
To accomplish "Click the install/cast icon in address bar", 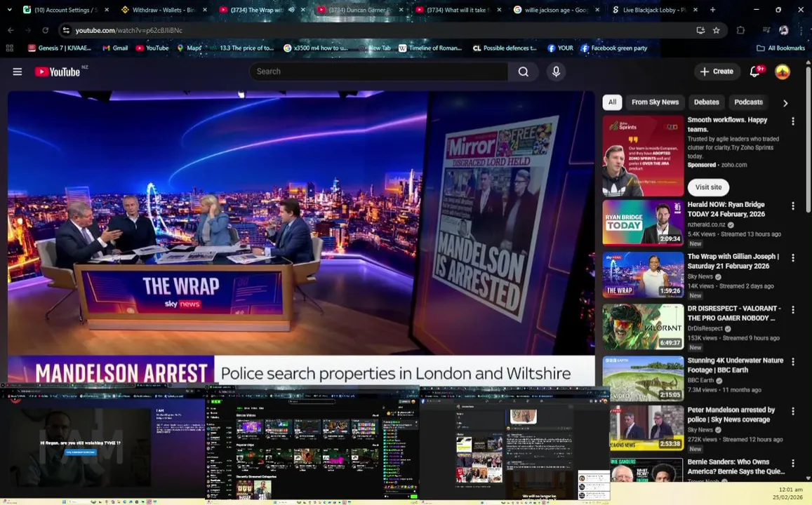I will coord(700,30).
